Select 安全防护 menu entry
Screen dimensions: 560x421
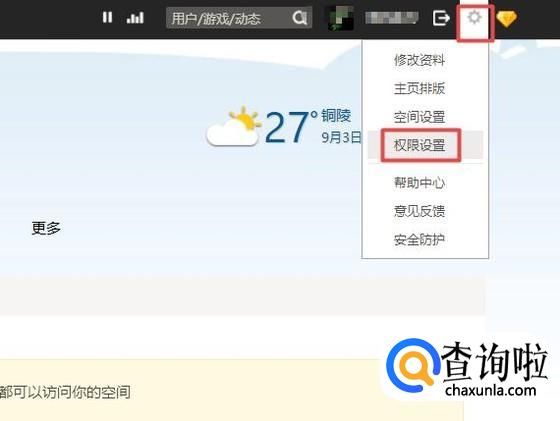420,240
